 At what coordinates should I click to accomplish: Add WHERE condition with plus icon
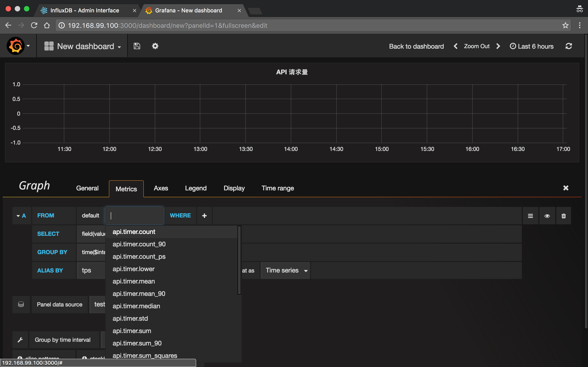coord(204,216)
